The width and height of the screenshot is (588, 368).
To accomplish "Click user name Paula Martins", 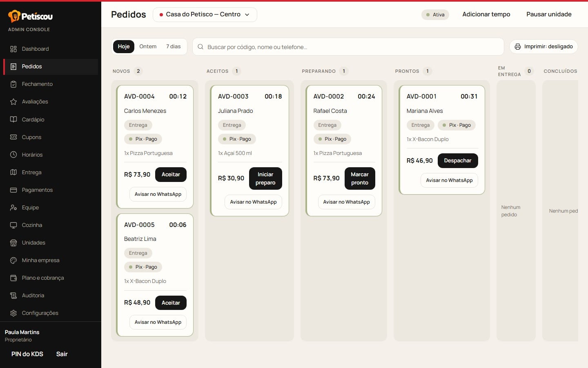I will tap(22, 332).
